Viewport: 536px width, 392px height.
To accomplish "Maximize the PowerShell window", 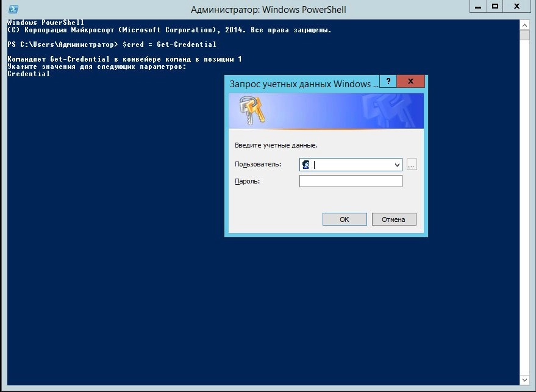I will (495, 7).
